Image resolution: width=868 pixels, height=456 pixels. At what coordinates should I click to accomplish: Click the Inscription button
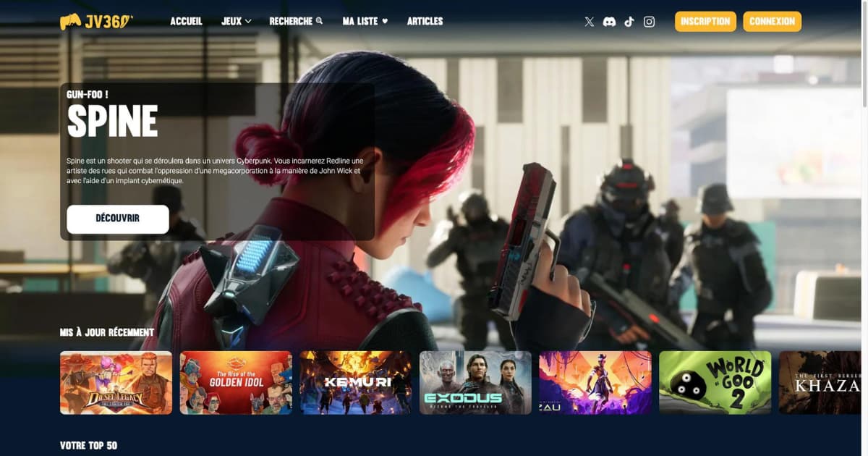click(705, 22)
